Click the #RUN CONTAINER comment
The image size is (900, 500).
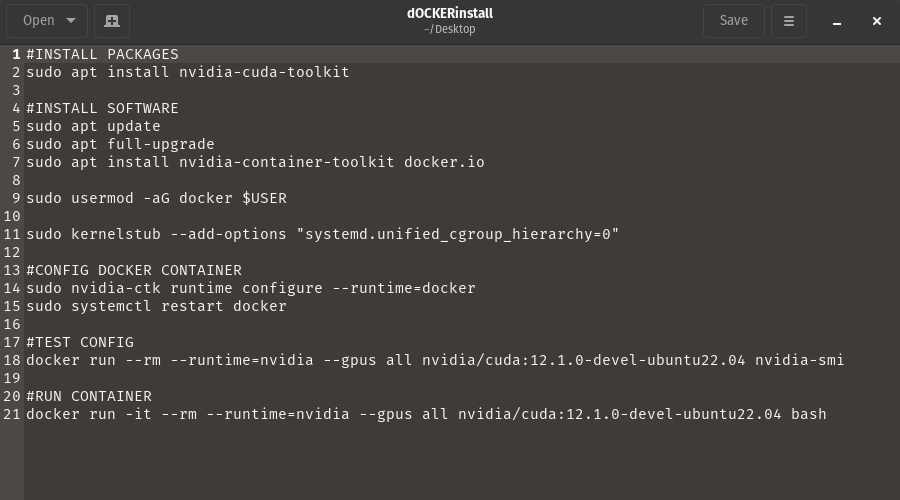89,396
